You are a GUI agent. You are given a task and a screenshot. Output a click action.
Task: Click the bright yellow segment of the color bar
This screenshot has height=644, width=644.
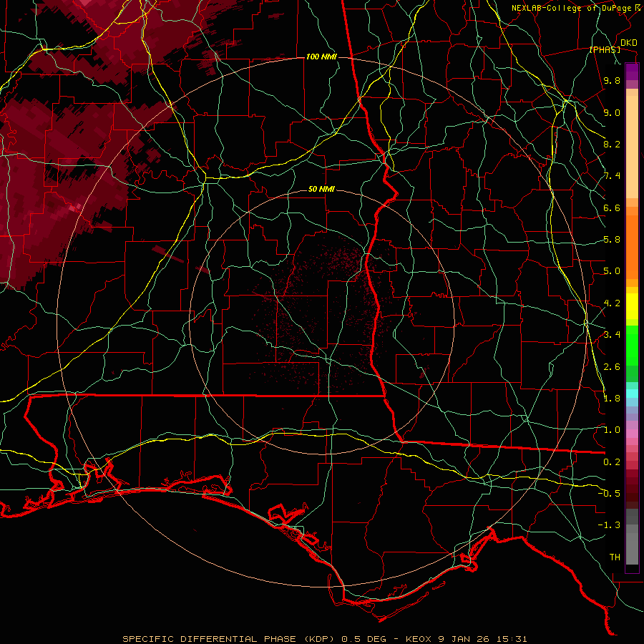pyautogui.click(x=632, y=306)
